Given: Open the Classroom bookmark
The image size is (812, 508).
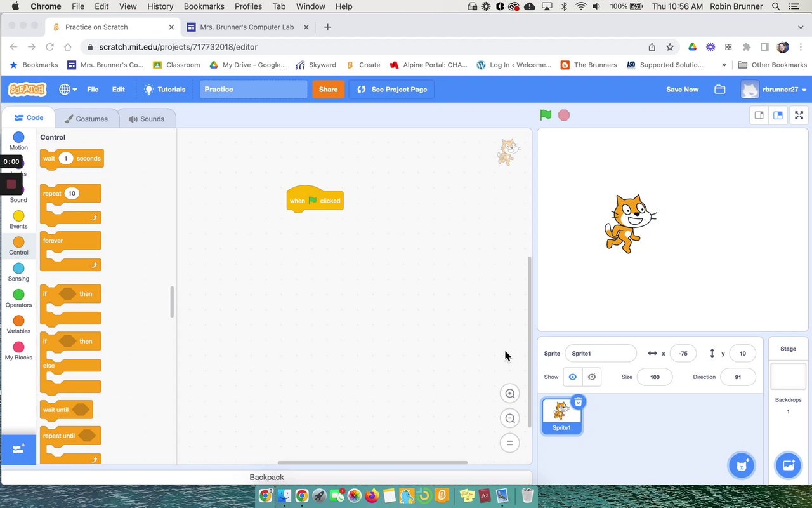Looking at the screenshot, I should (176, 65).
